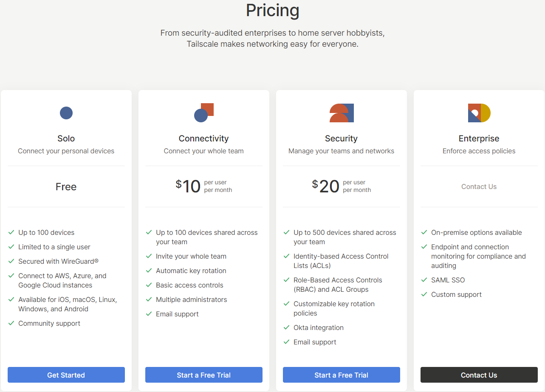Click checkmark next to "SAML SSO"
This screenshot has height=392, width=545.
pyautogui.click(x=424, y=280)
